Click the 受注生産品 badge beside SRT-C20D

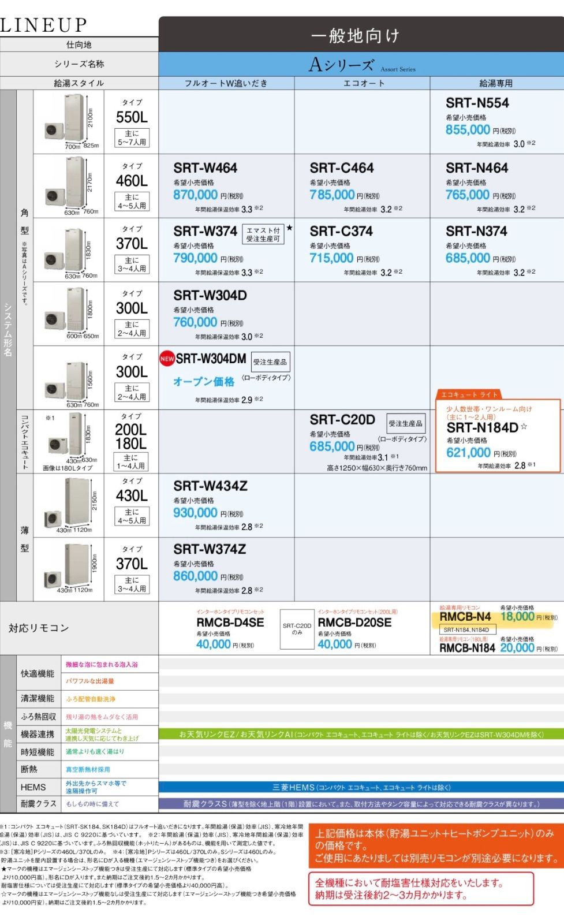[x=405, y=423]
